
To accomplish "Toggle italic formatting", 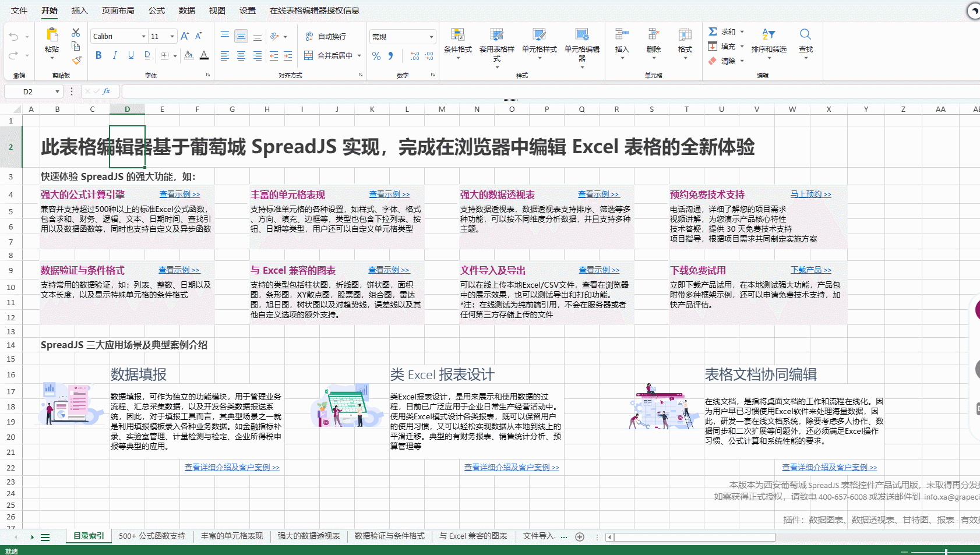I will pos(115,55).
